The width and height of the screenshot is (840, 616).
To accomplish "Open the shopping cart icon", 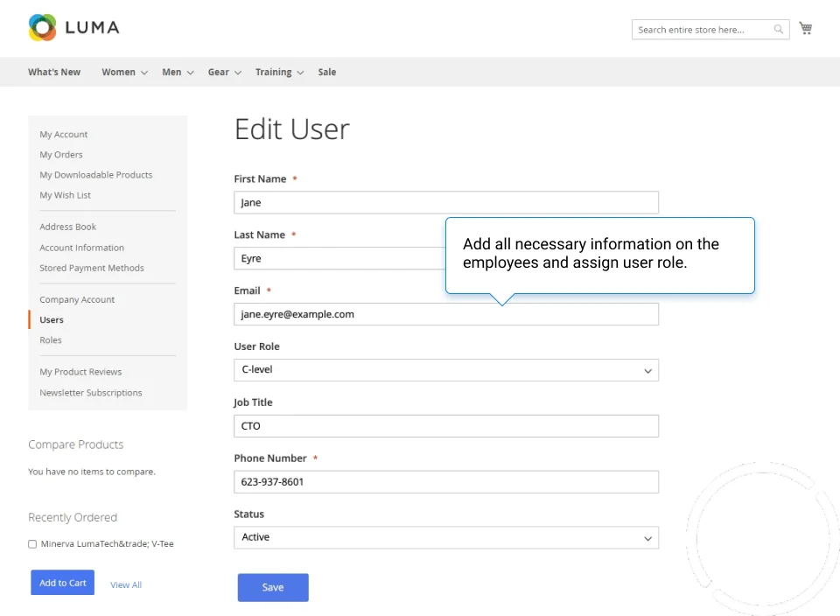I will click(x=805, y=29).
